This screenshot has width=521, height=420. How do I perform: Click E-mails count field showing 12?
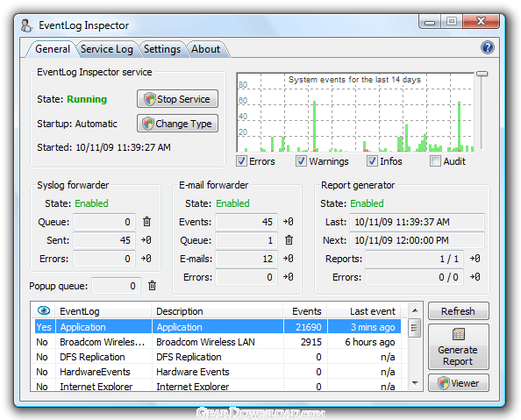[246, 258]
